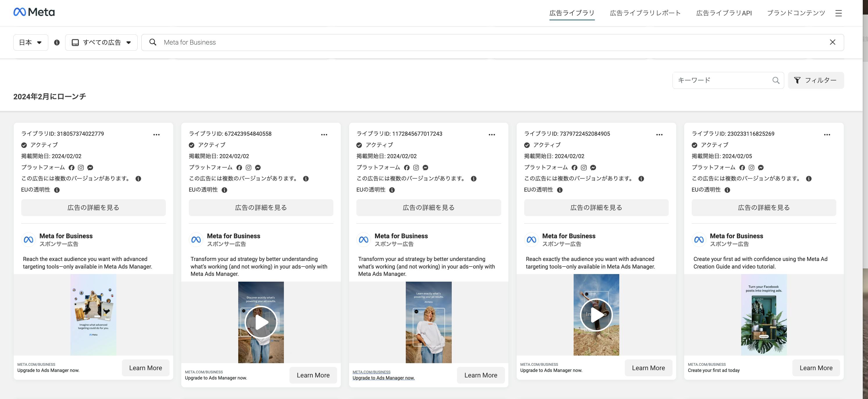
Task: Click the Meta logo in the header
Action: coord(34,12)
